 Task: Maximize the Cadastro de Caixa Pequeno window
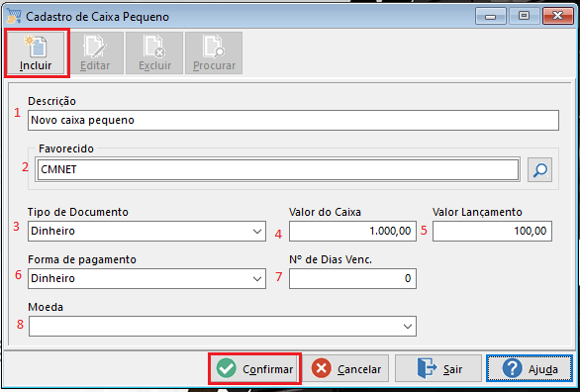point(524,16)
